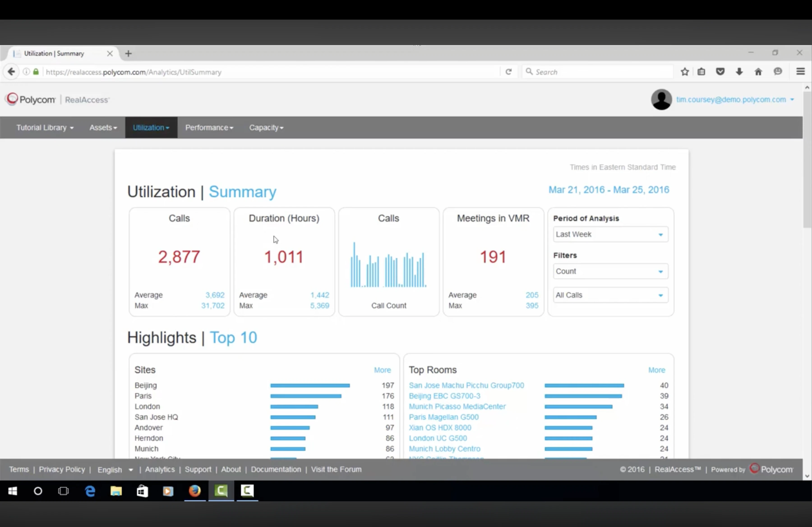Open the Firefox hamburger menu
812x527 pixels.
coord(800,72)
